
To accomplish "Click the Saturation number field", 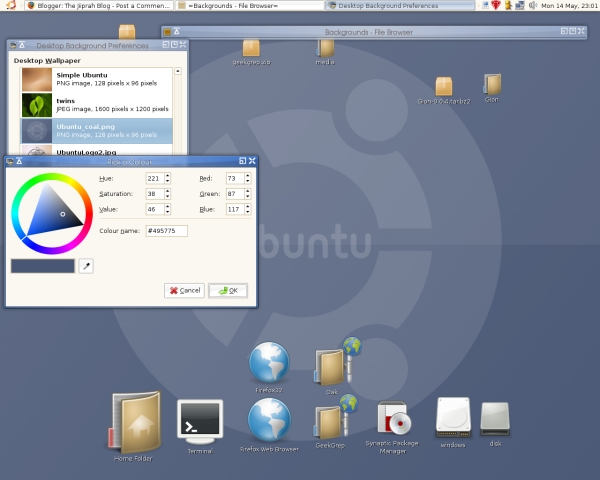I will [155, 194].
